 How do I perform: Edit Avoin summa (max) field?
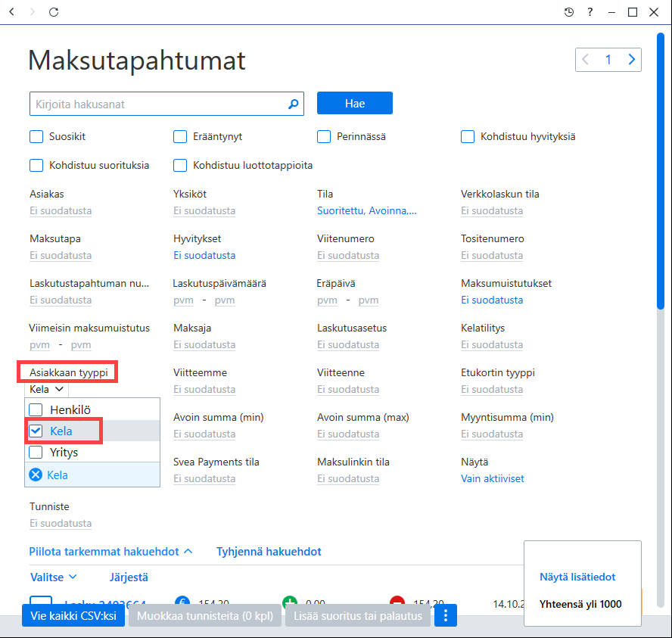coord(348,434)
